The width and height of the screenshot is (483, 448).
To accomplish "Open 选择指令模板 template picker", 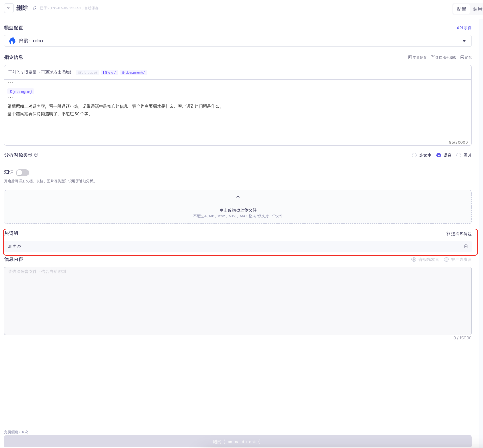I will coord(444,57).
